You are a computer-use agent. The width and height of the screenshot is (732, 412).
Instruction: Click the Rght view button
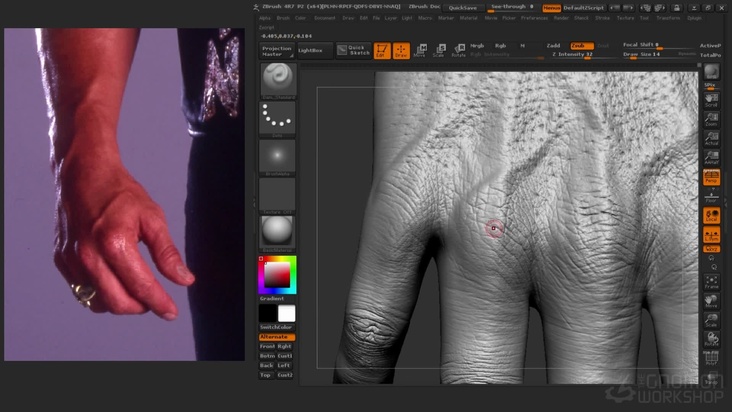[285, 347]
